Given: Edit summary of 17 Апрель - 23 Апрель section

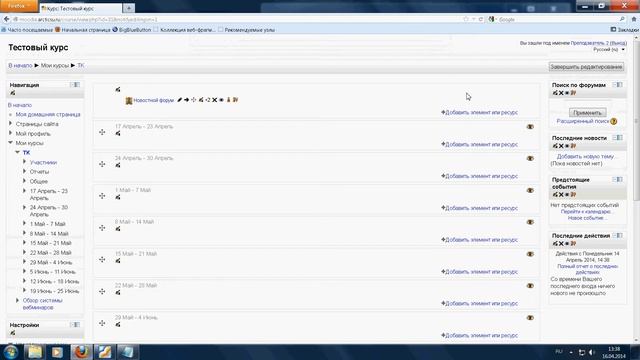Looking at the screenshot, I should click(118, 133).
